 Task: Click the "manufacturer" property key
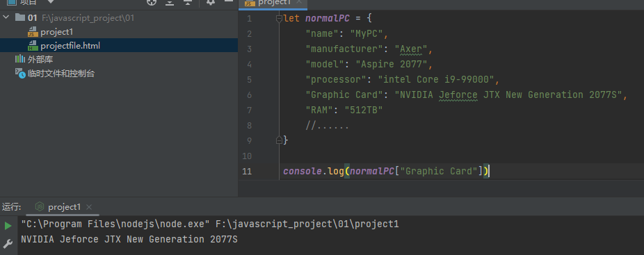coord(344,49)
